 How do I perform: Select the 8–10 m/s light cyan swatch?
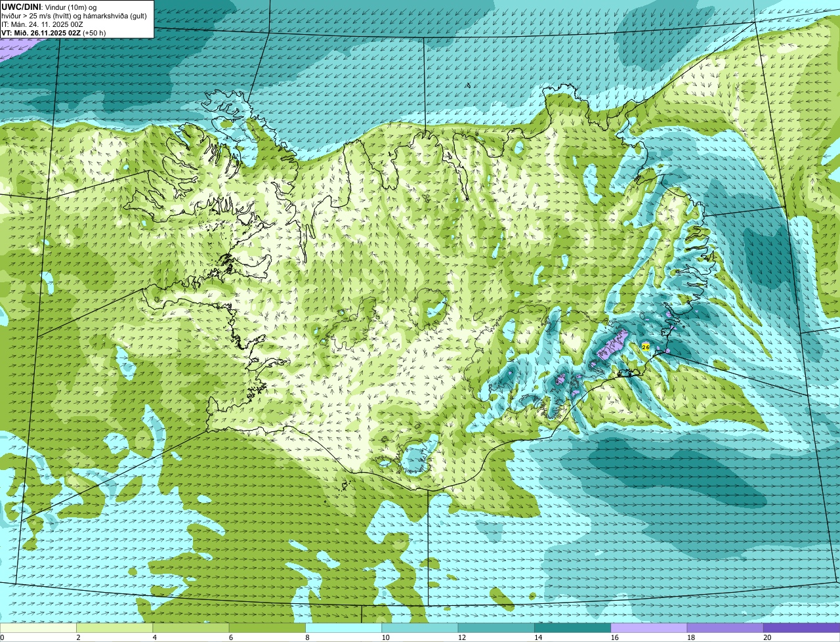click(344, 628)
